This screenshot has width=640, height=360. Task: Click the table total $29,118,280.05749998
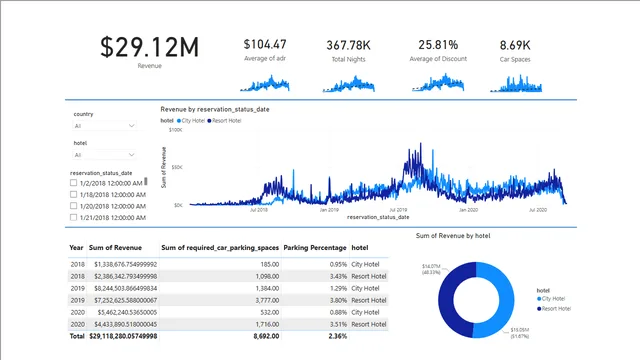pos(123,336)
